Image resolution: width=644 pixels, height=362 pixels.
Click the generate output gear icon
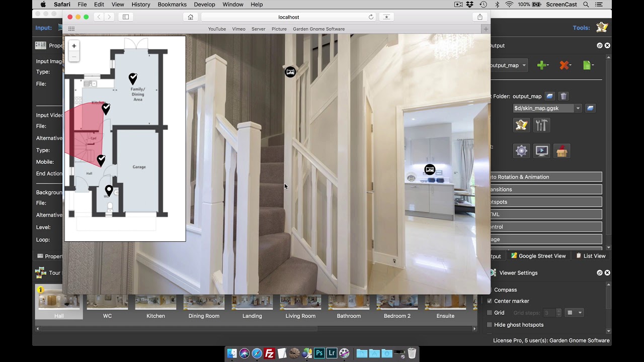(x=522, y=151)
